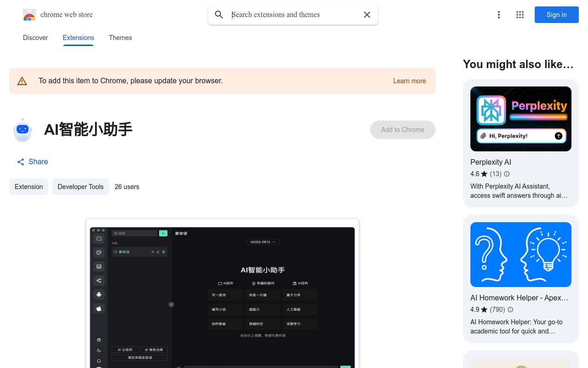Screen dimensions: 588x368
Task: Click the warning triangle icon in banner
Action: point(22,81)
